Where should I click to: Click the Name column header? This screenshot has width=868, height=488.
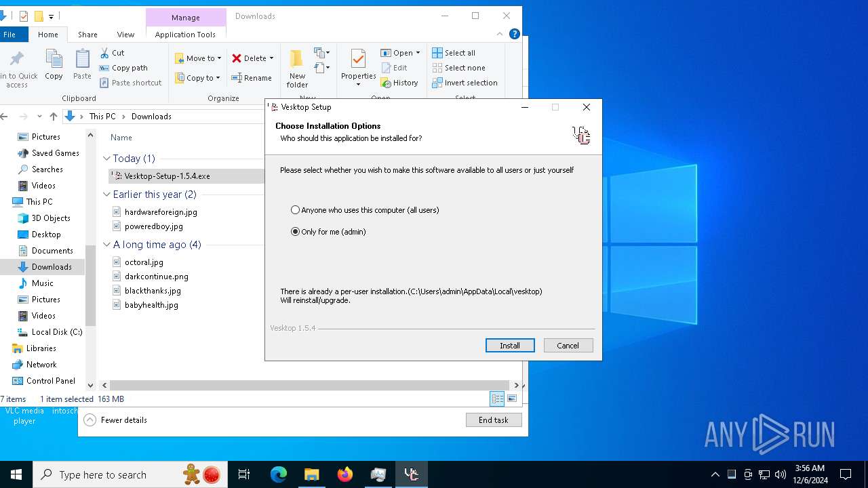[121, 138]
